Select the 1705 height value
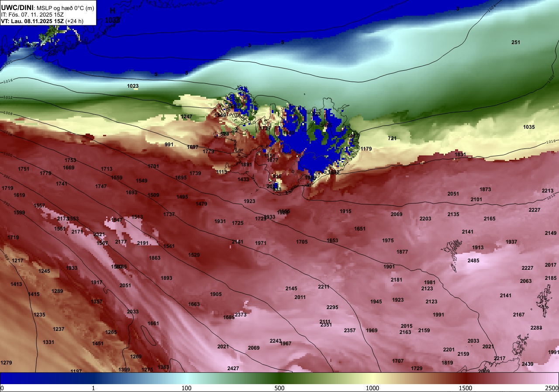 point(302,242)
